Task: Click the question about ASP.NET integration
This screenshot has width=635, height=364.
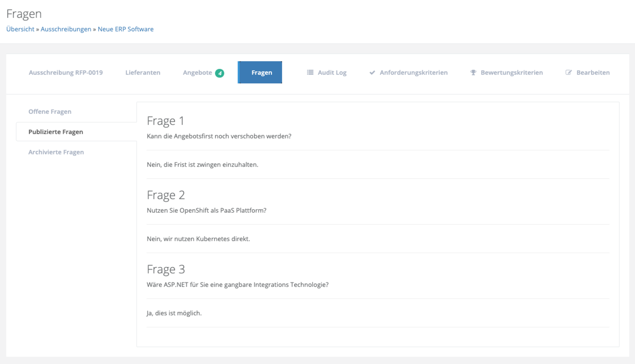Action: [237, 285]
